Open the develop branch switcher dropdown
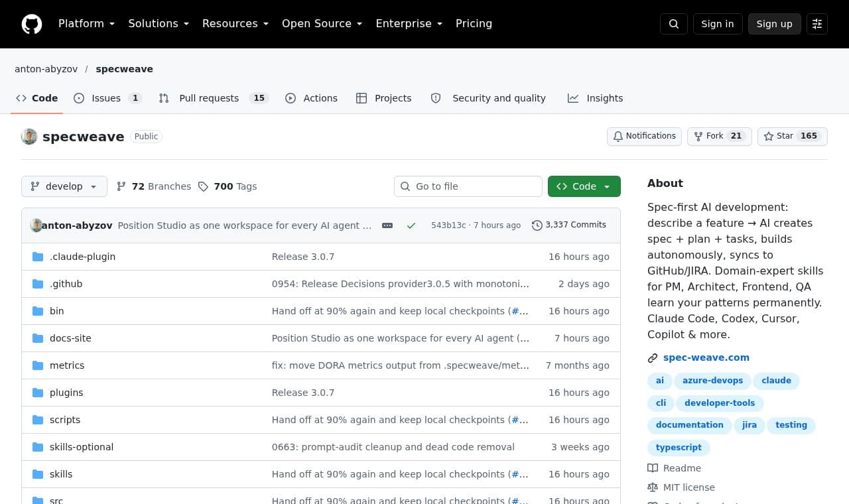 point(64,186)
